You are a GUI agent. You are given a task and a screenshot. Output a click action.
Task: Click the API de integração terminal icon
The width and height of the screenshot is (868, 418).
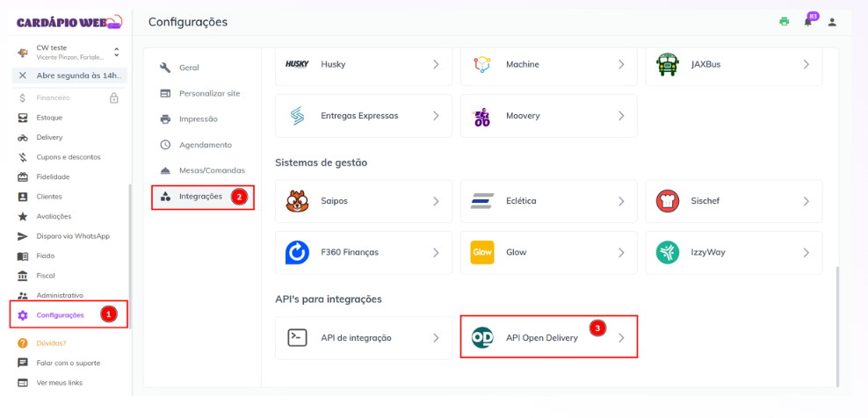pyautogui.click(x=297, y=338)
